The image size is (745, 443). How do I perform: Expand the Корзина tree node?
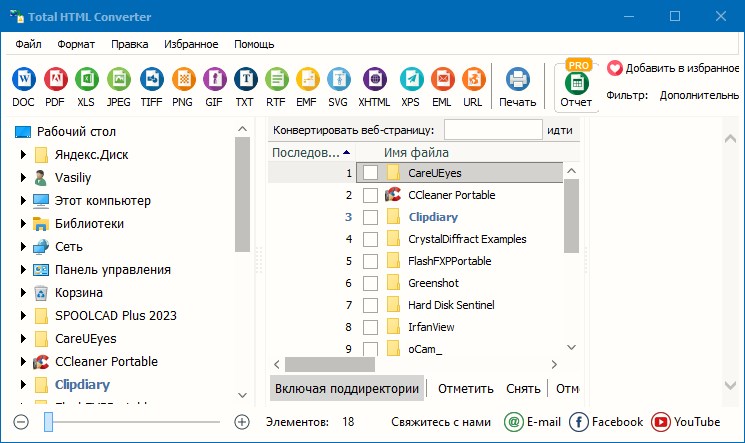23,292
